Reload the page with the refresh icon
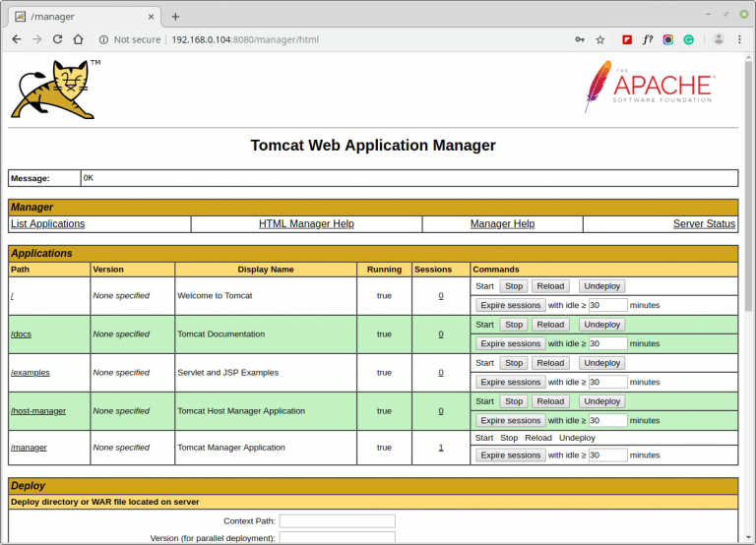The width and height of the screenshot is (756, 545). pyautogui.click(x=58, y=39)
